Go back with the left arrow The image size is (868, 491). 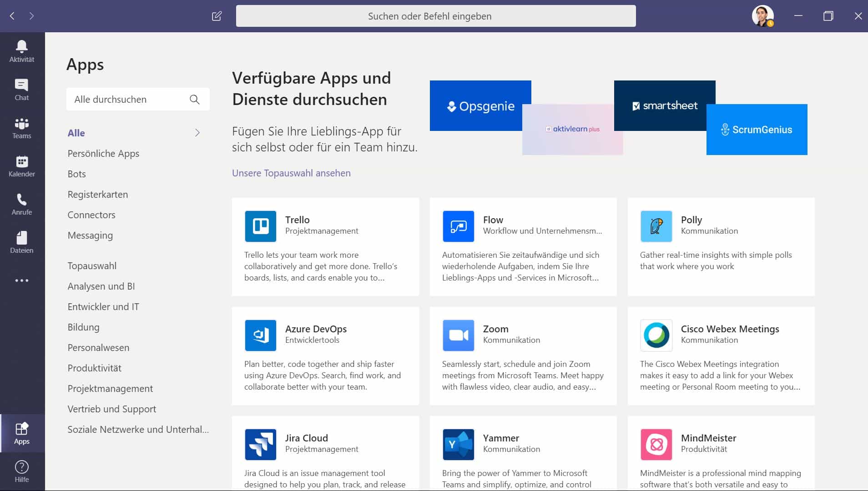pos(12,16)
